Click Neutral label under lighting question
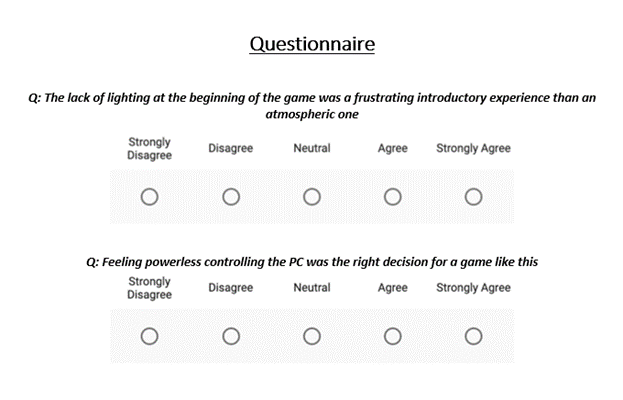This screenshot has height=400, width=623. click(312, 149)
